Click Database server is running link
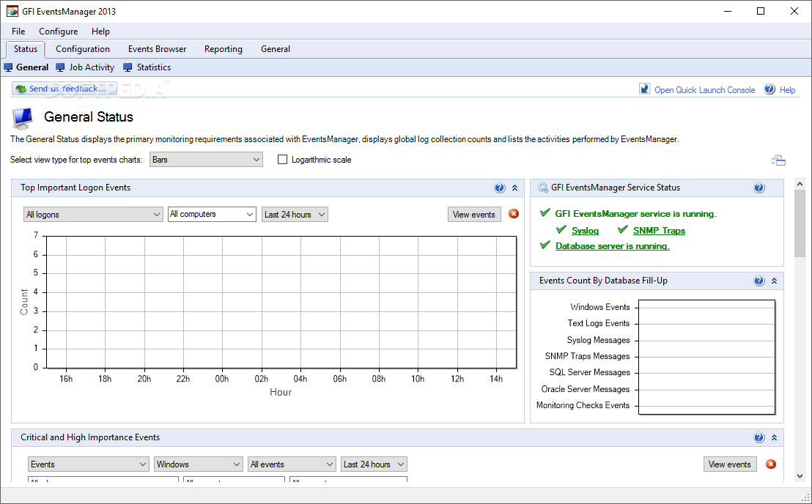Viewport: 812px width, 504px height. (x=612, y=246)
